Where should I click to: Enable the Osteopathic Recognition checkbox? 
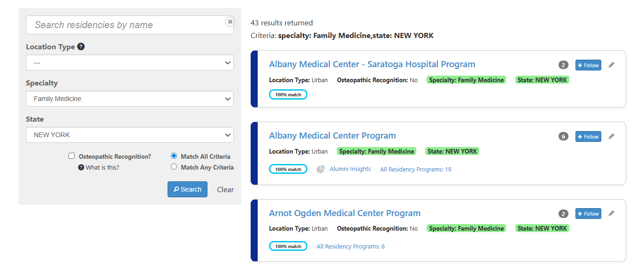click(72, 156)
